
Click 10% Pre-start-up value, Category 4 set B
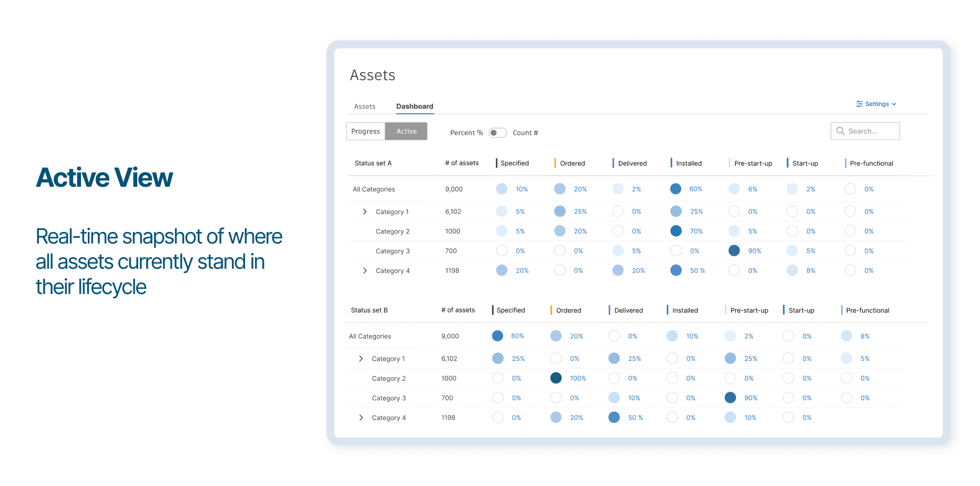(x=750, y=418)
